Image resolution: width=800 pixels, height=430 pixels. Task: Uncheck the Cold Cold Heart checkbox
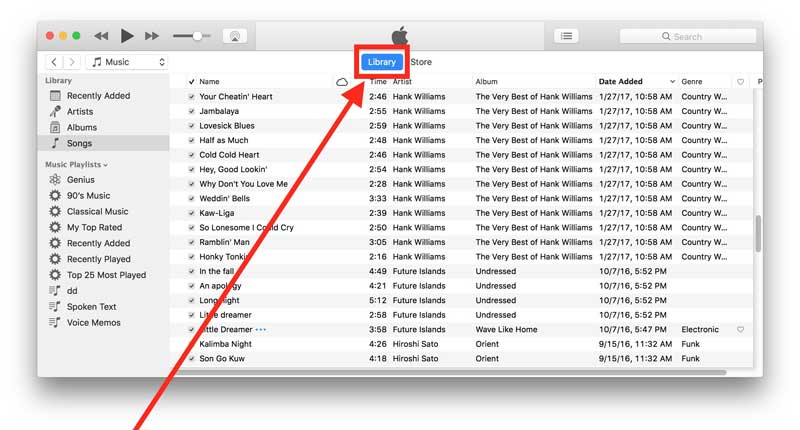pos(191,155)
